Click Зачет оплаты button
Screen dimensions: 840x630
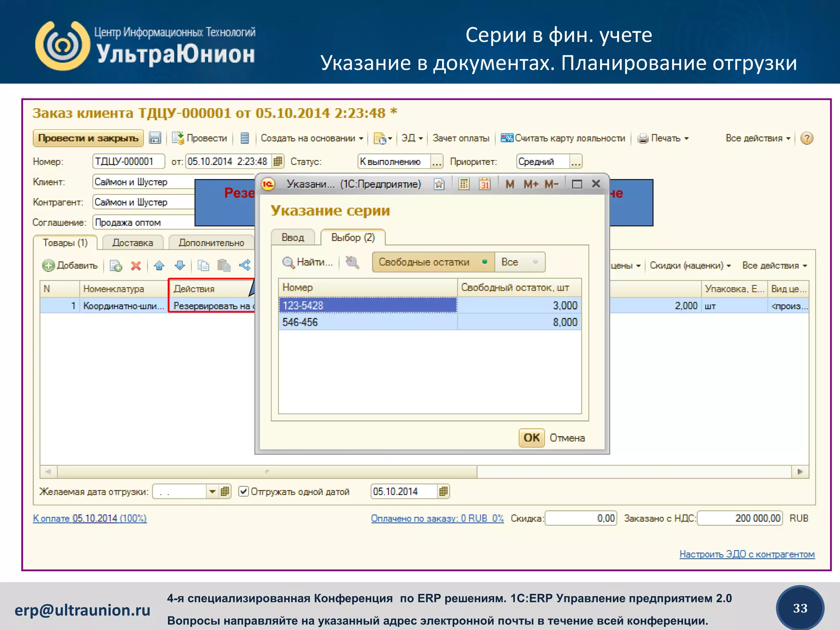coord(461,138)
